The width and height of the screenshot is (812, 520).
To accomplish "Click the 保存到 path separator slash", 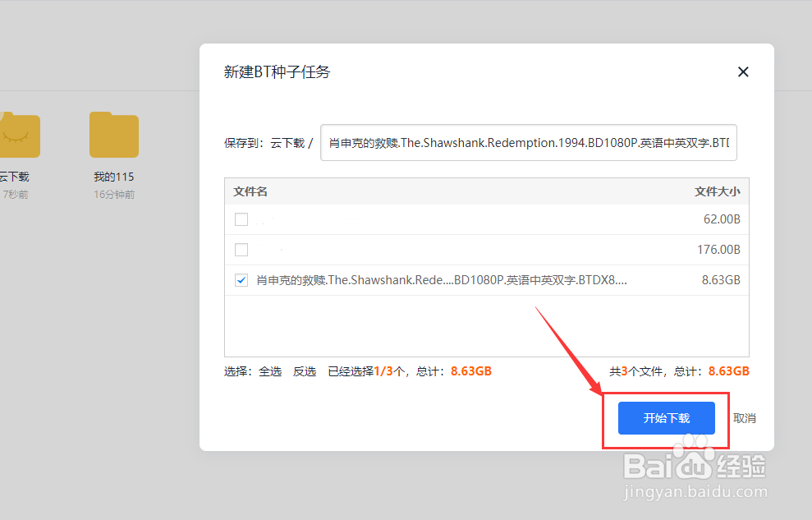I will tap(311, 141).
